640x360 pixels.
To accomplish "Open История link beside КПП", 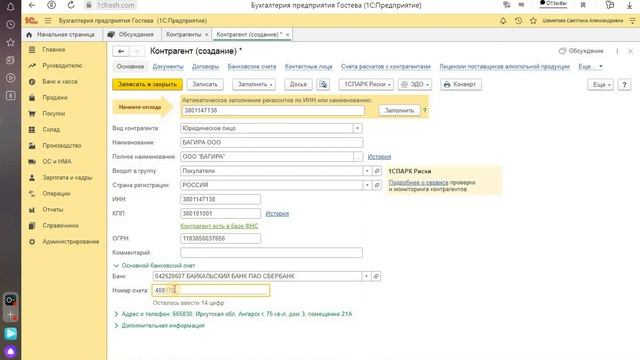I will (277, 213).
